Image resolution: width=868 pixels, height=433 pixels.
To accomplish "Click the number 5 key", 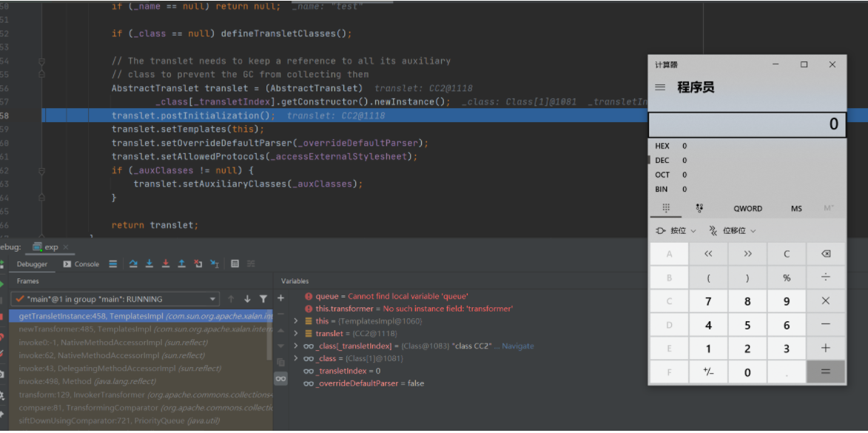I will (x=747, y=325).
